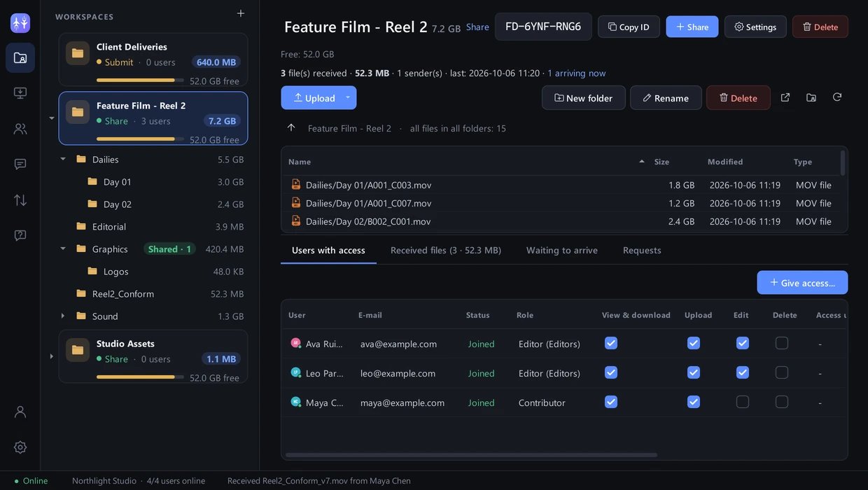Screen dimensions: 868x490
Task: Open the messages sidebar icon
Action: tap(20, 164)
